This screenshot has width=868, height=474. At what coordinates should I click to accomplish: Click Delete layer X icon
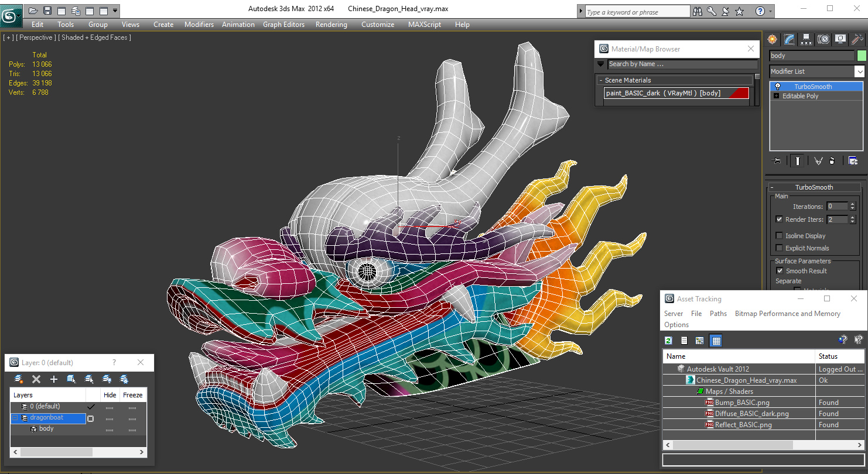36,379
